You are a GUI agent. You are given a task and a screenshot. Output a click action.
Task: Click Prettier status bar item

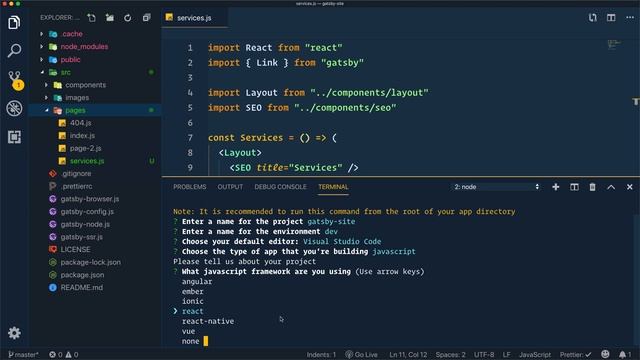(x=576, y=354)
